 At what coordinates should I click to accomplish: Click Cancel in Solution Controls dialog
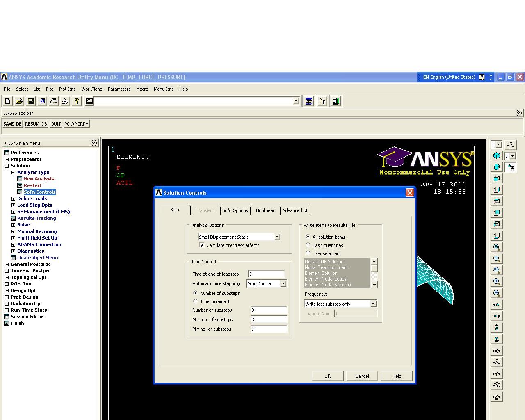[x=362, y=376]
